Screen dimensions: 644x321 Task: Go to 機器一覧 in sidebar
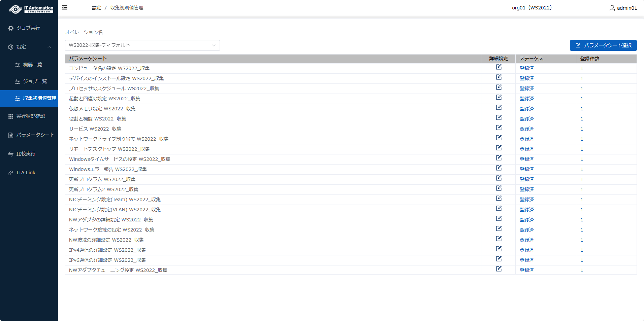[x=32, y=65]
